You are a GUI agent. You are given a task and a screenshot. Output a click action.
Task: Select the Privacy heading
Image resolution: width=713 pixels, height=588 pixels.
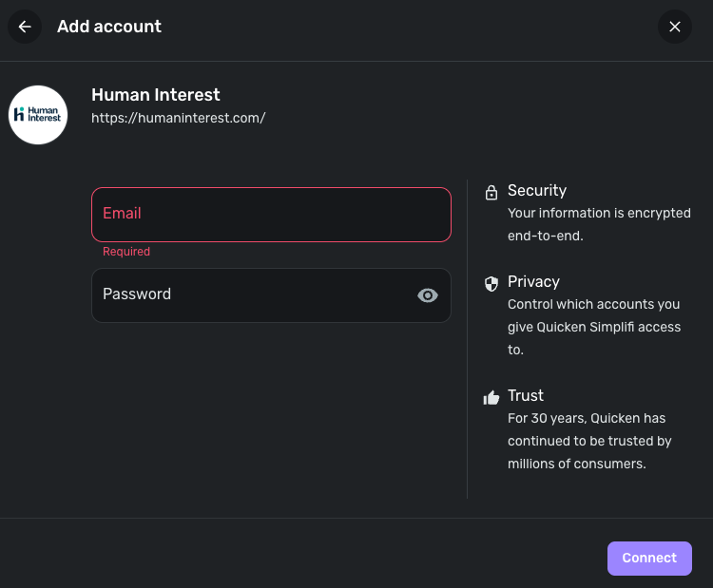[x=533, y=281]
